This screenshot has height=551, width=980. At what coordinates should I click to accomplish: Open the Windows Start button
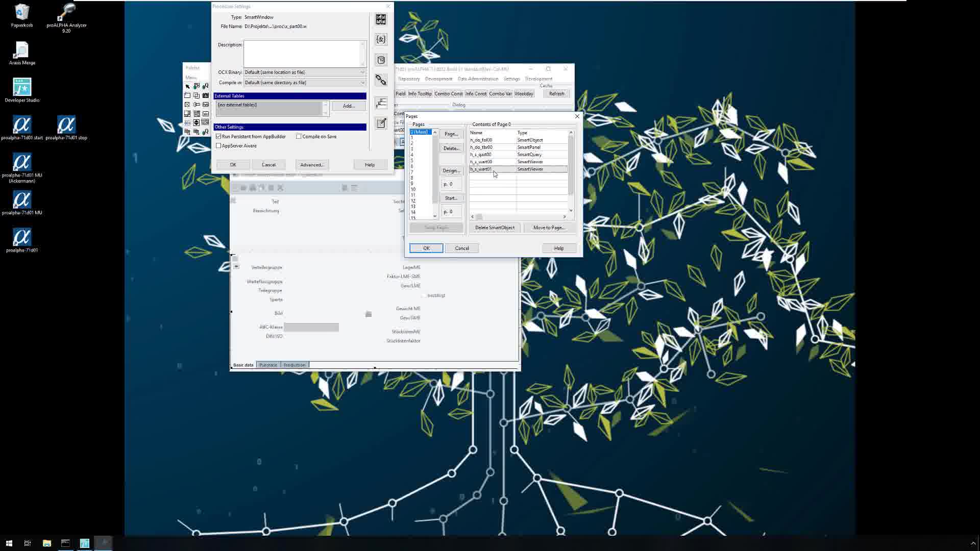pyautogui.click(x=9, y=543)
